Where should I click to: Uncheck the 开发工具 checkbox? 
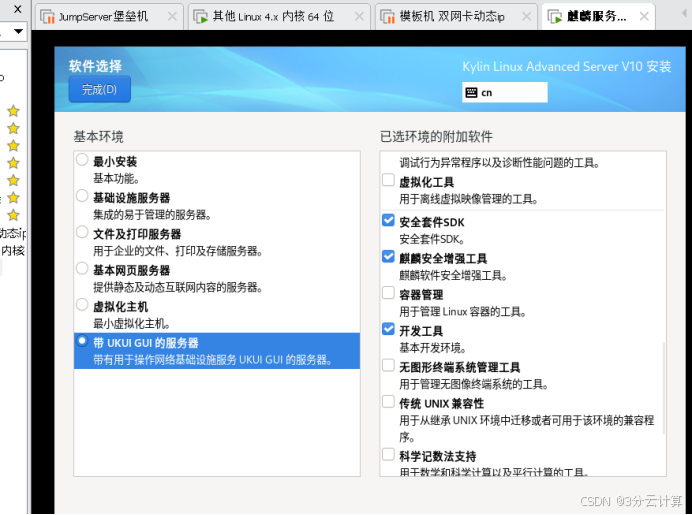388,330
